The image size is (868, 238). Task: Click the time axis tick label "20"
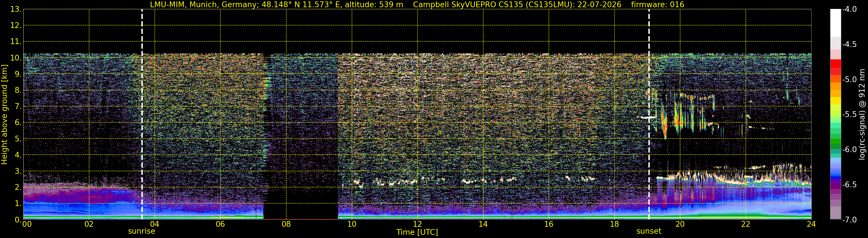pyautogui.click(x=680, y=224)
